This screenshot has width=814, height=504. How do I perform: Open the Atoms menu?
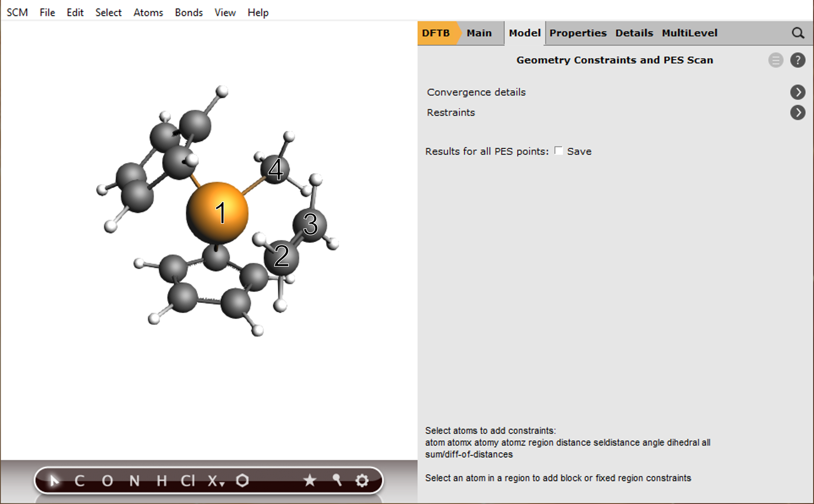(x=148, y=12)
